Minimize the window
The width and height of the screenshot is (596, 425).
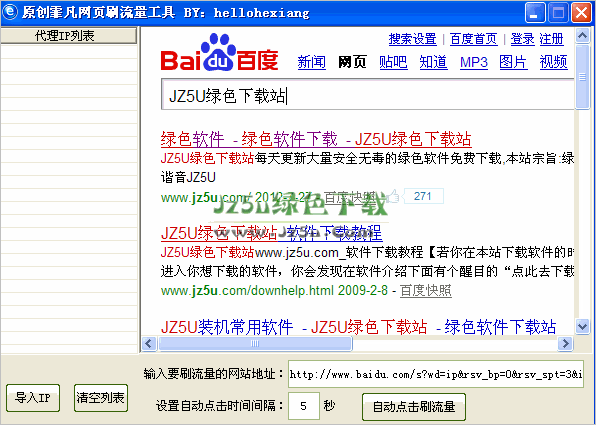pyautogui.click(x=535, y=13)
